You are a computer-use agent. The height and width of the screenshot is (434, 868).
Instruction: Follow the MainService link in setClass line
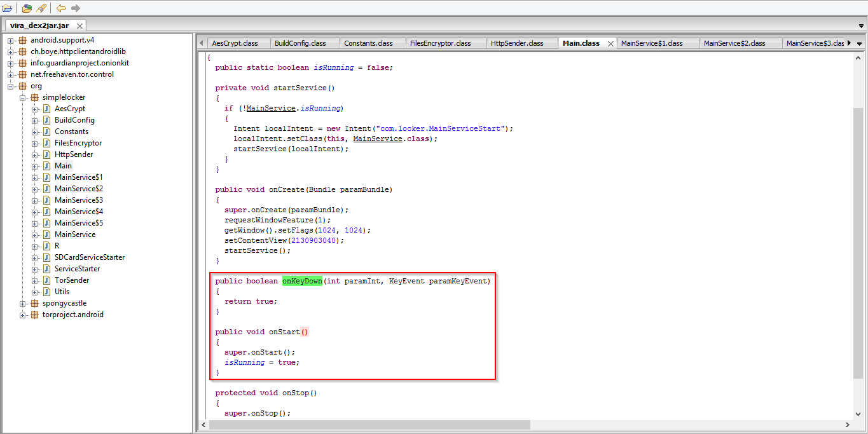(x=378, y=139)
